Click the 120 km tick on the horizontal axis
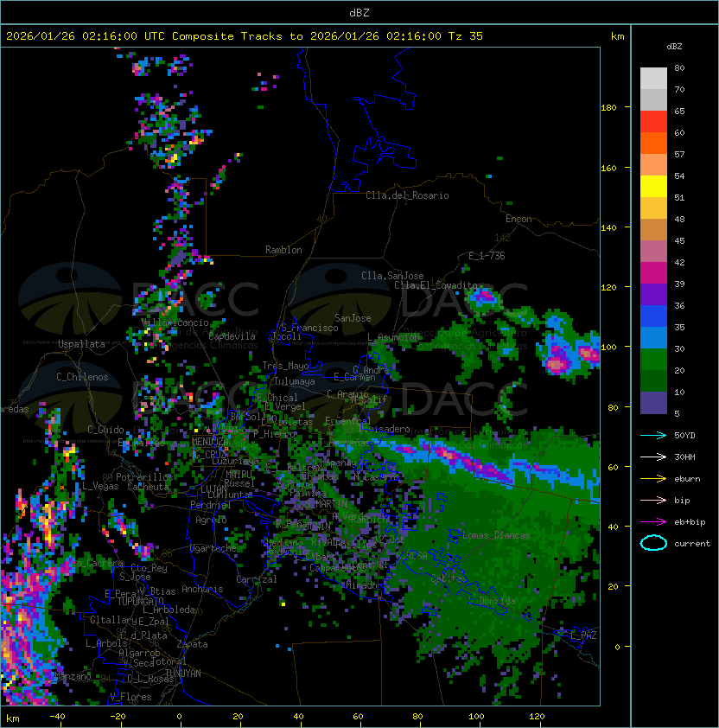This screenshot has width=719, height=728. point(537,717)
